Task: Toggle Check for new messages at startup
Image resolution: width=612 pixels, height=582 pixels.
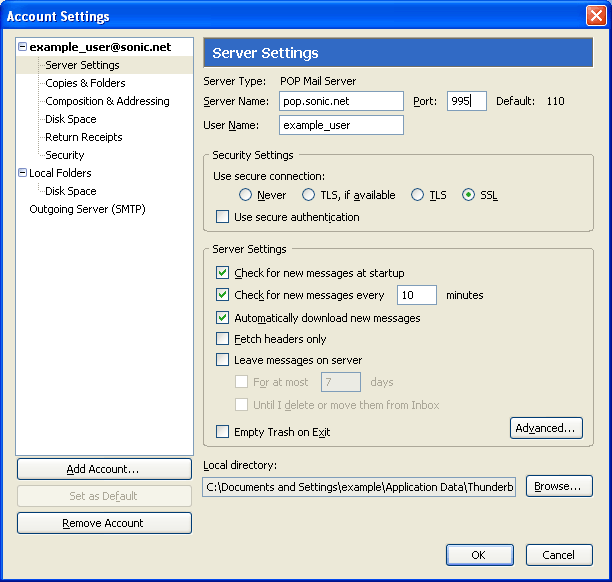Action: pyautogui.click(x=222, y=272)
